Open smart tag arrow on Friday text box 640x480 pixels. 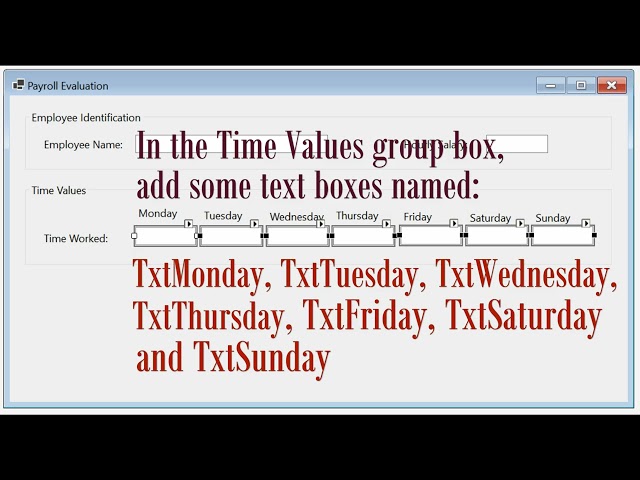tap(453, 223)
